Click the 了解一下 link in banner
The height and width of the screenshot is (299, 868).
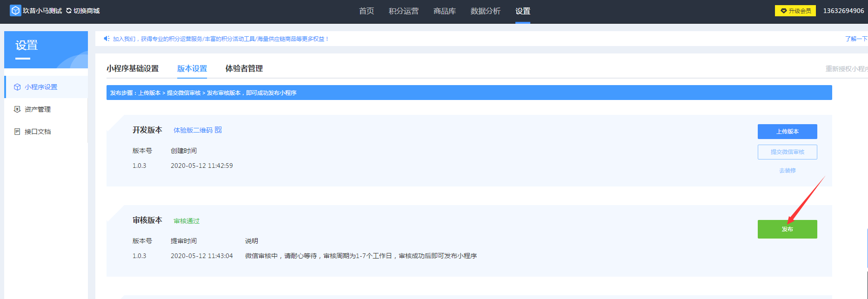[855, 39]
